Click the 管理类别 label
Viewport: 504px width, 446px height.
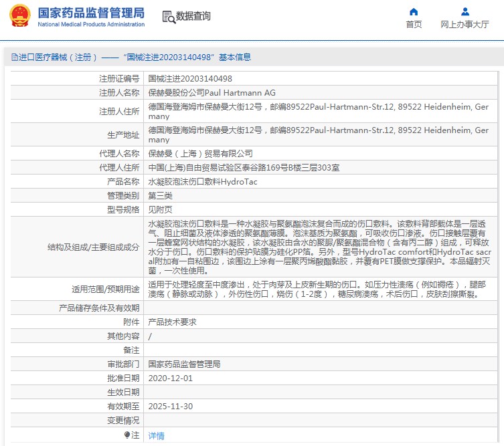click(x=123, y=195)
